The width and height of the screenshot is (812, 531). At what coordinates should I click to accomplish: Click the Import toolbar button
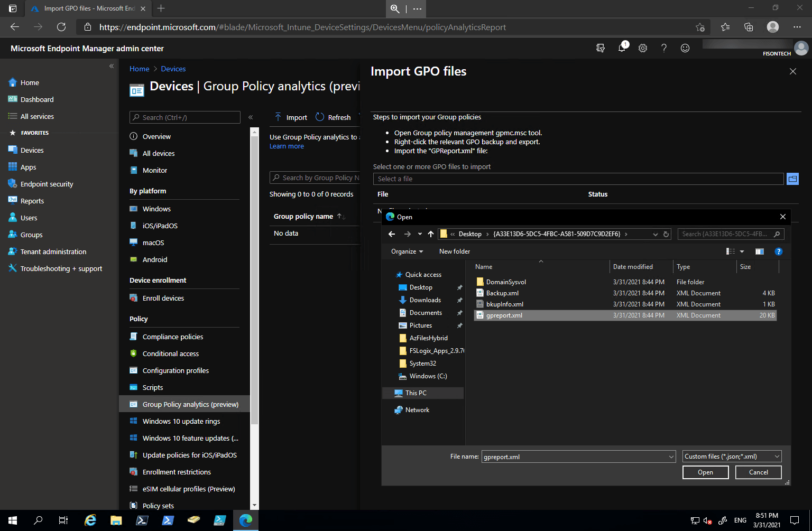[x=291, y=117]
